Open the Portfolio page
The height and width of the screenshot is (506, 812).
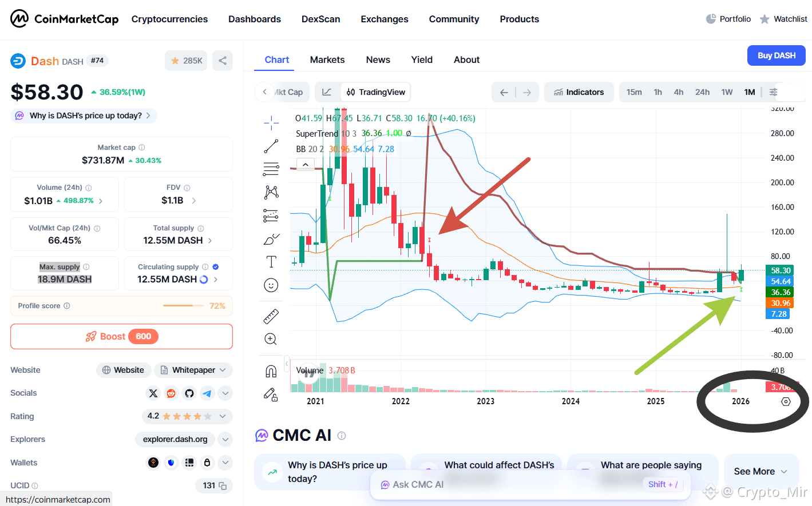point(728,19)
